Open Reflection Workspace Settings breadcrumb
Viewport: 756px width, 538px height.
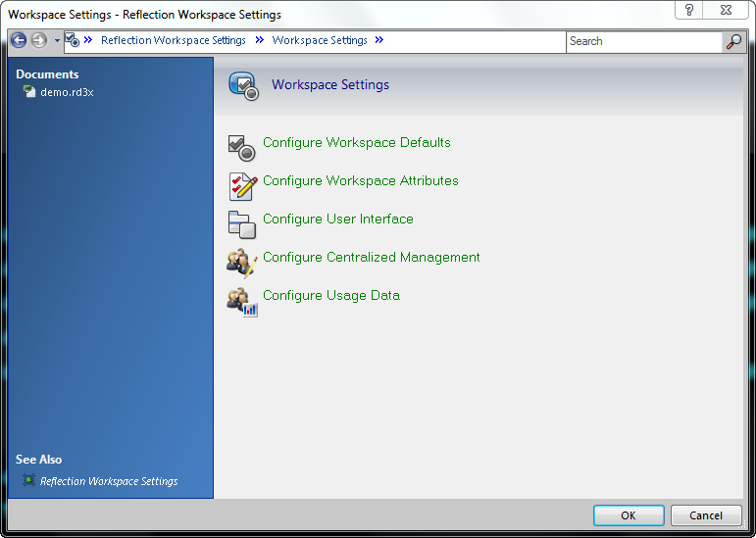click(x=174, y=40)
